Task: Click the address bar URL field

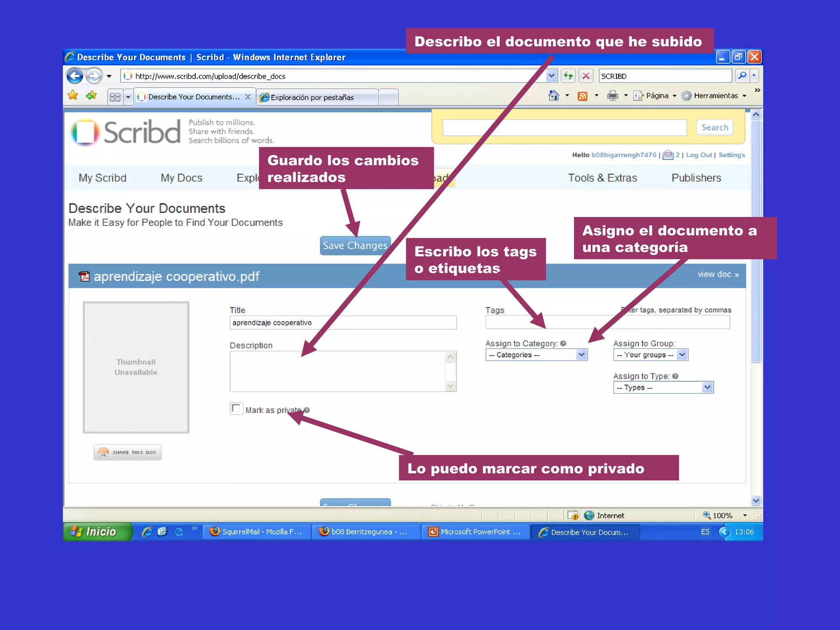Action: point(333,76)
